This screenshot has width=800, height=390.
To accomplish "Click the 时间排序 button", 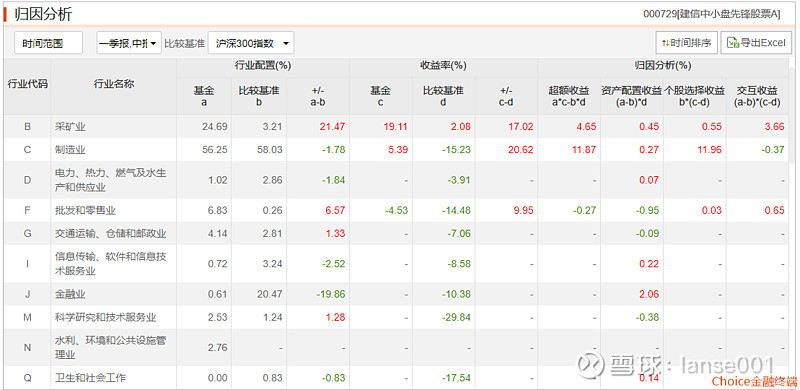I will (687, 43).
